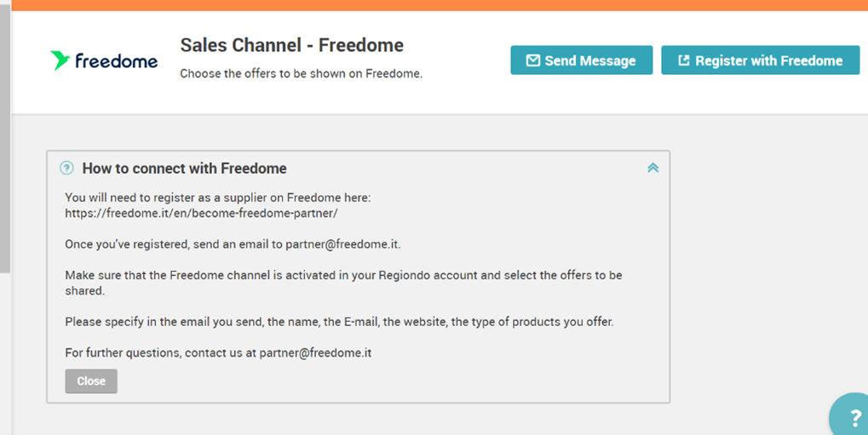This screenshot has width=868, height=435.
Task: Click partner@freedome.it in the registered sentence
Action: 342,244
